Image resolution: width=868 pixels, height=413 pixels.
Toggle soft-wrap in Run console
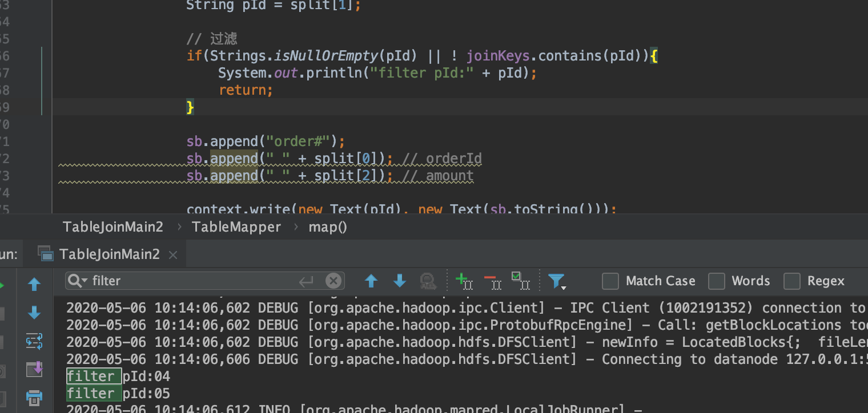pyautogui.click(x=34, y=341)
